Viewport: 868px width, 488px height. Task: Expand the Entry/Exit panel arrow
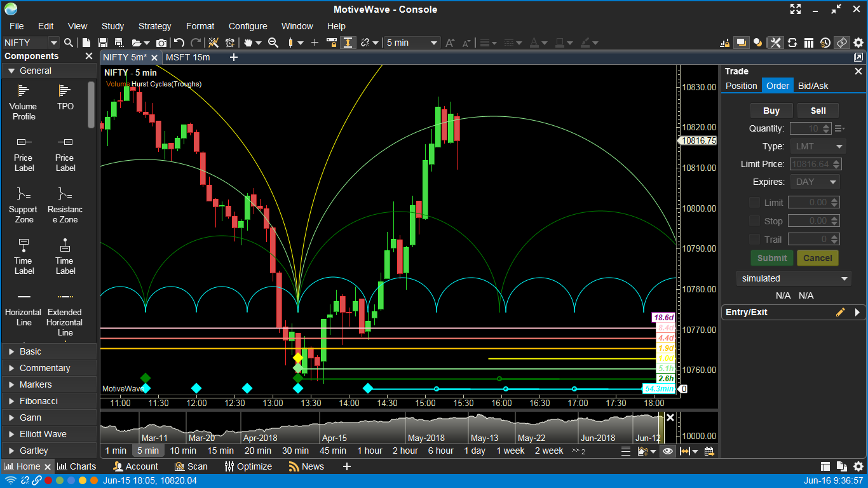click(857, 312)
